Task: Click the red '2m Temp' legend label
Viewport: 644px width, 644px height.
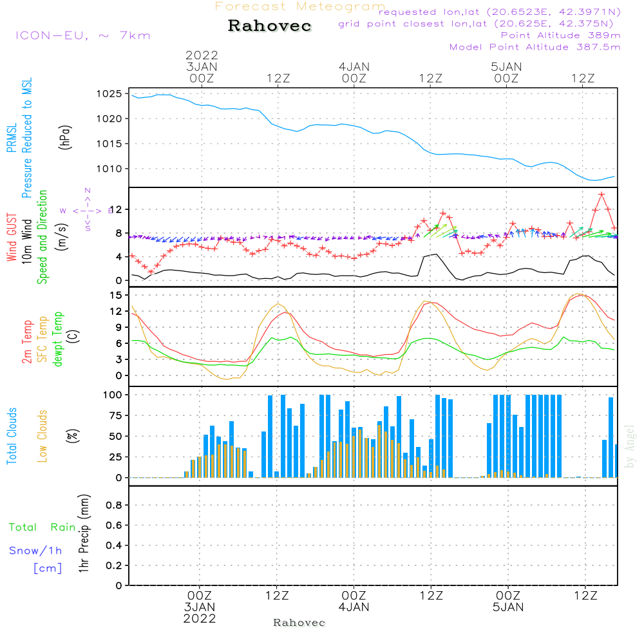Action: click(26, 342)
